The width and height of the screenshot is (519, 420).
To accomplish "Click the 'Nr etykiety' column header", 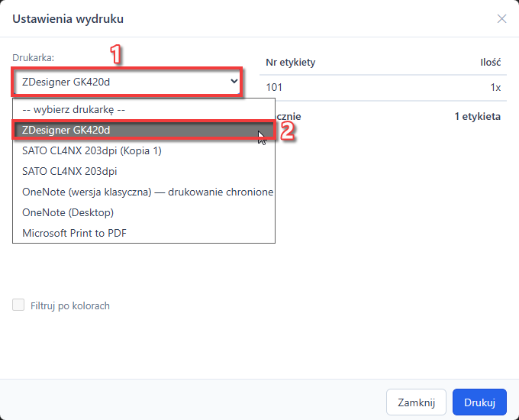I will click(291, 62).
